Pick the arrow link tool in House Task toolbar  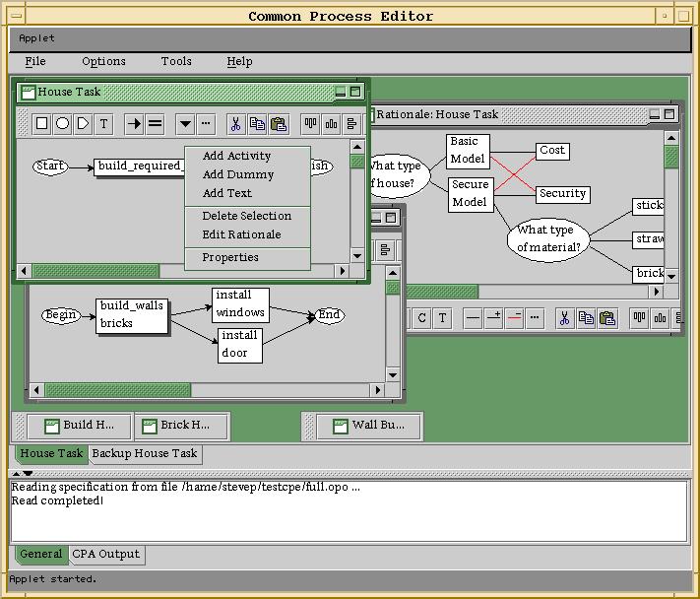[134, 124]
